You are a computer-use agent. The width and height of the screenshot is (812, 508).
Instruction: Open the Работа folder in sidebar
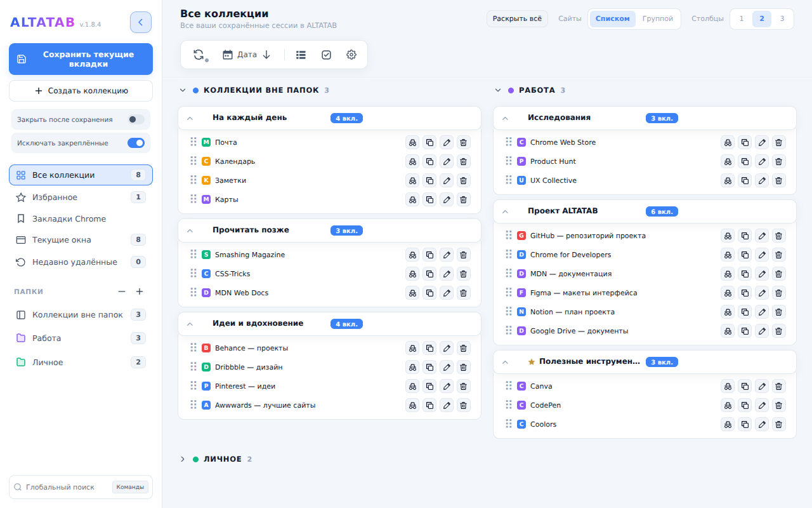pos(81,338)
